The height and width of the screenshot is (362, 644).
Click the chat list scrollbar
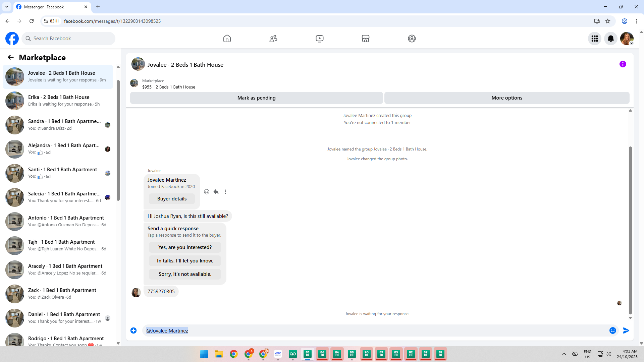[118, 141]
